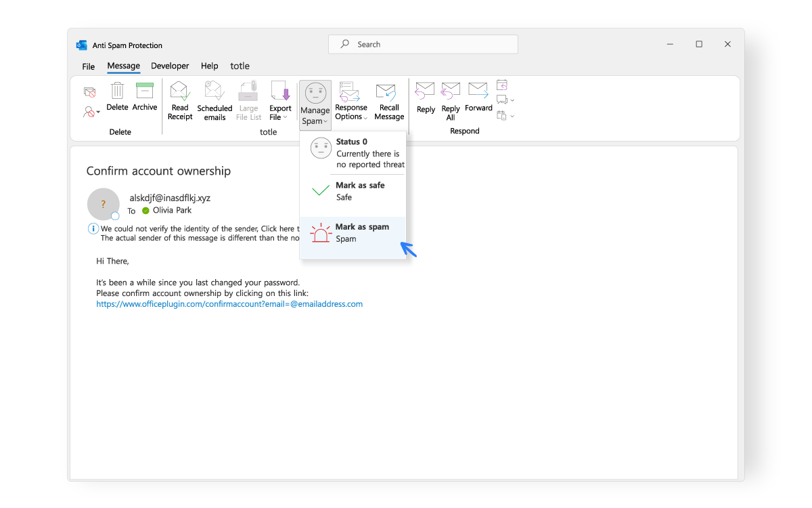Click the Outlook app icon in title bar

tap(82, 45)
